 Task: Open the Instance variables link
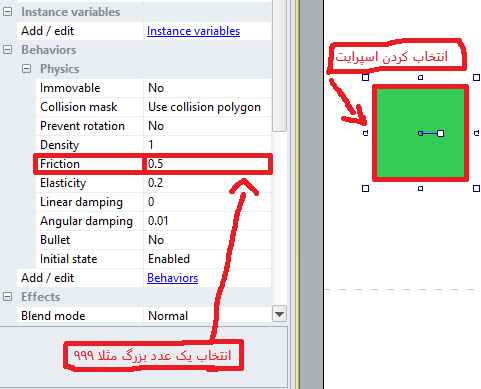pyautogui.click(x=193, y=31)
